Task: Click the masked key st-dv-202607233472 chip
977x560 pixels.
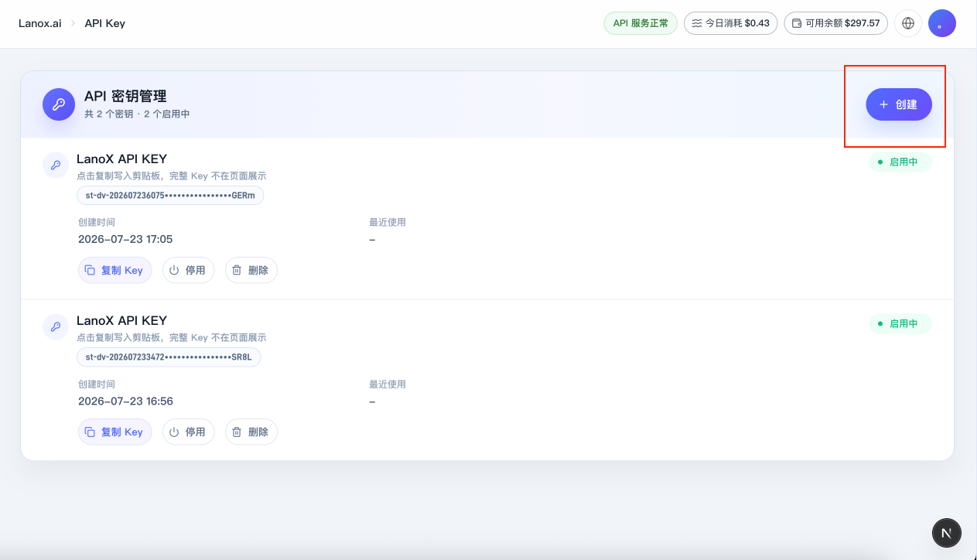Action: (x=169, y=357)
